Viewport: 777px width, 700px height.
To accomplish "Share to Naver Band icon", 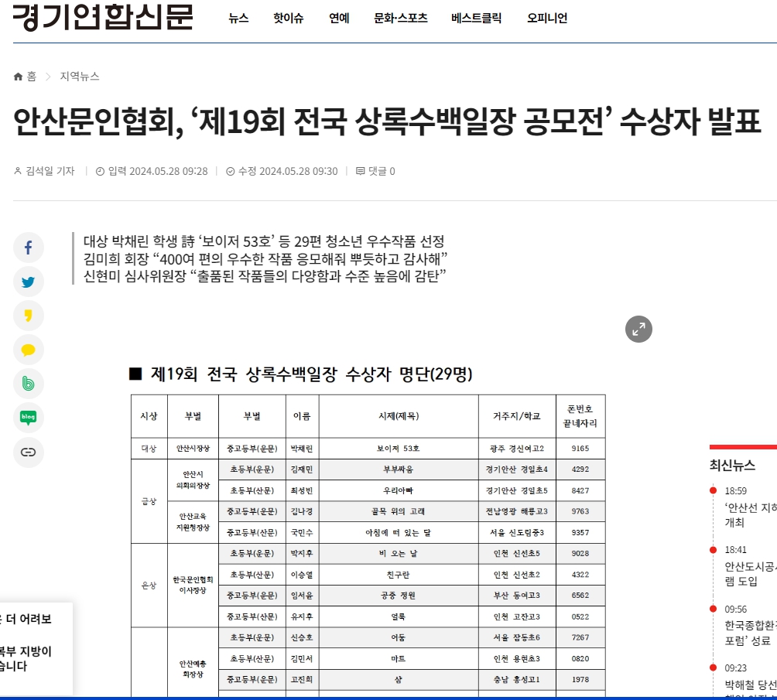I will [x=28, y=384].
